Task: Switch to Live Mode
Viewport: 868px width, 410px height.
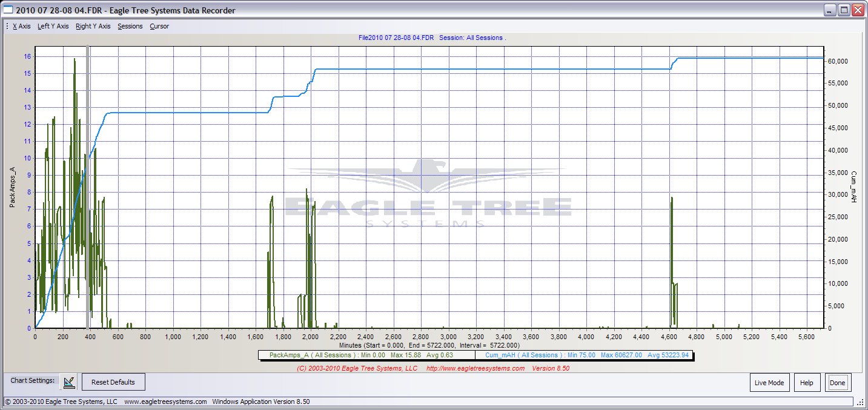Action: [769, 383]
